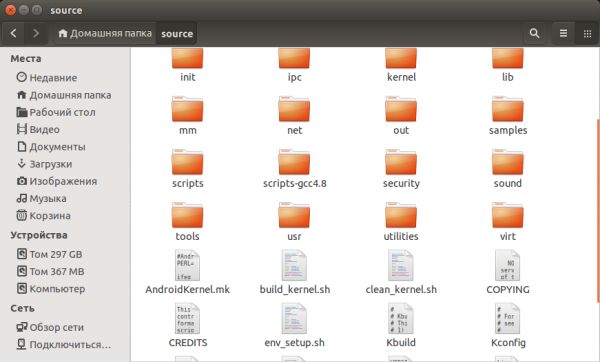Switch to grid view icon

click(x=587, y=33)
